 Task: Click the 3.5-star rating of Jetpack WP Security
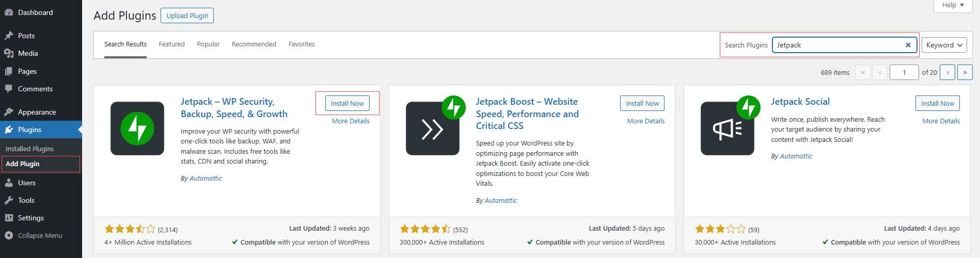point(130,229)
